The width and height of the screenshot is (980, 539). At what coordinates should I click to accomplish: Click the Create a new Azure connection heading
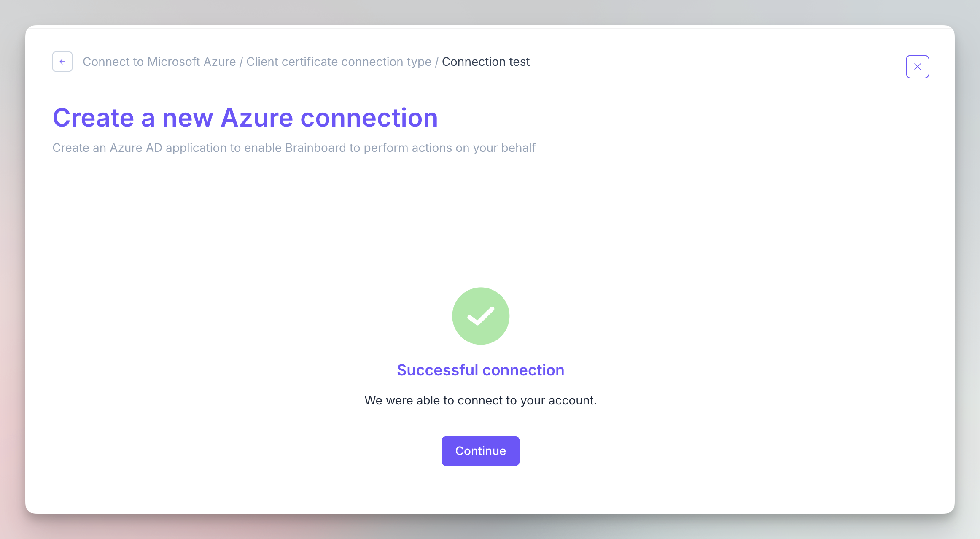(245, 117)
